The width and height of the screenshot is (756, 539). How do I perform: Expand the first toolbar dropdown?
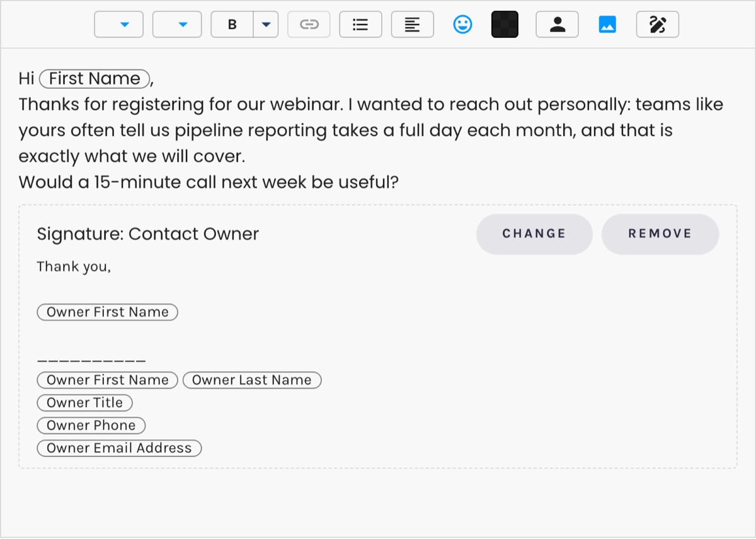(x=119, y=25)
